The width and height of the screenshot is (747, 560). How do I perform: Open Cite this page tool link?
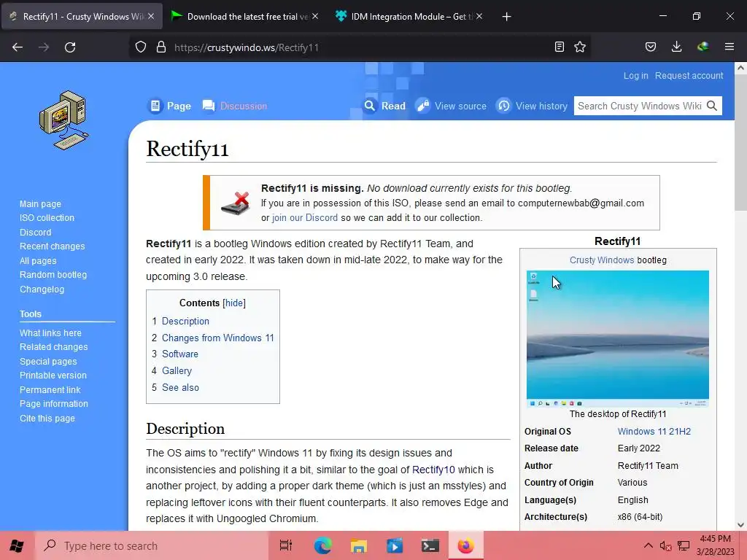47,419
